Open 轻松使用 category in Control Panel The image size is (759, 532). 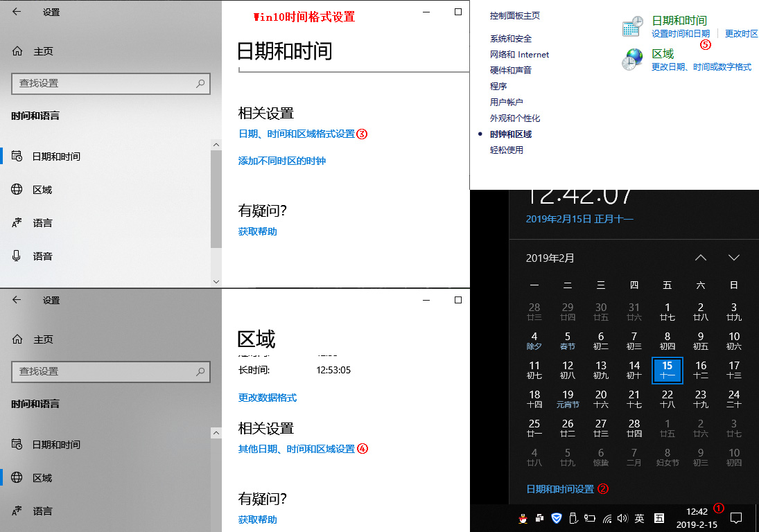pyautogui.click(x=506, y=150)
